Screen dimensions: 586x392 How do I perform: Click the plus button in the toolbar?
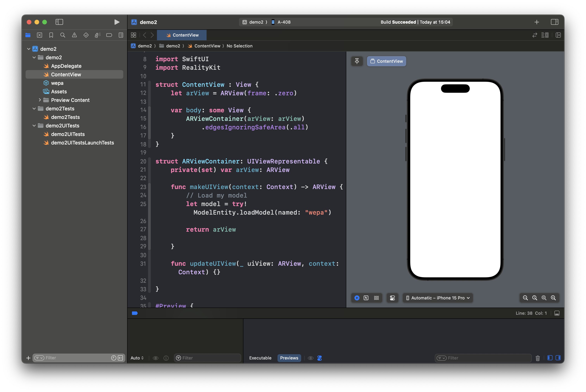[537, 22]
